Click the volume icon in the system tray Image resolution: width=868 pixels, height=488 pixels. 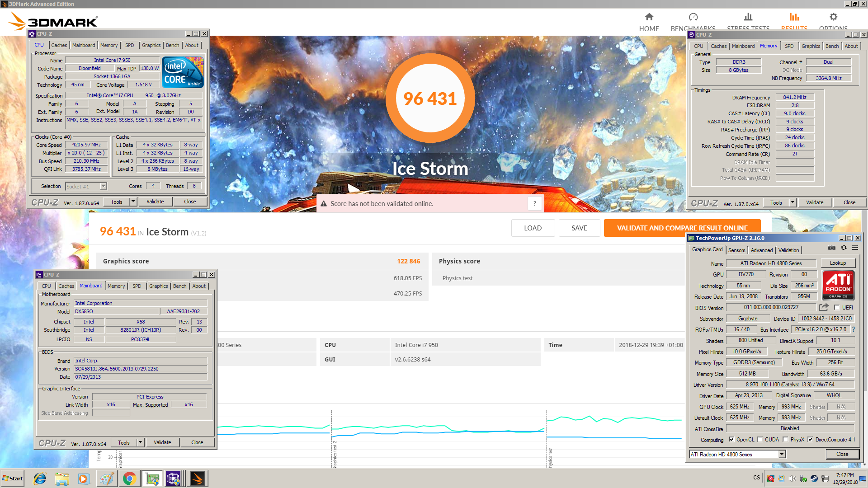(792, 479)
